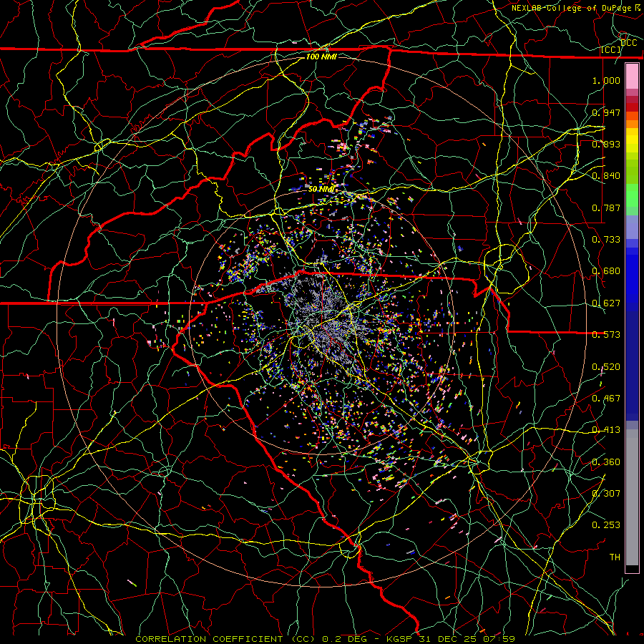
Task: Click the 0.520 scale value
Action: click(x=606, y=366)
